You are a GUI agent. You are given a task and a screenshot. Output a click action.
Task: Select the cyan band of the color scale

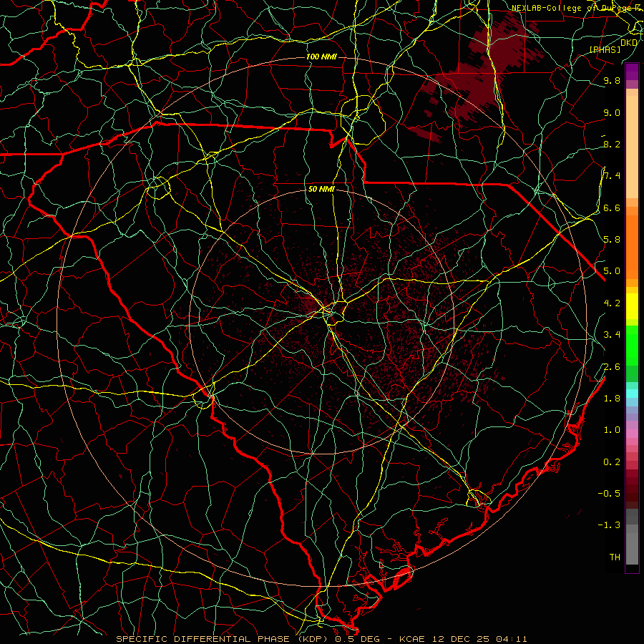pos(632,394)
